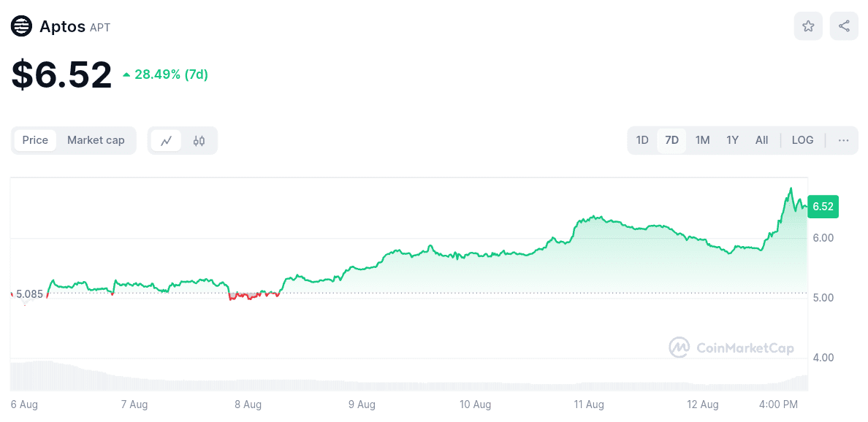Add Aptos to watchlist via star icon
868x422 pixels.
pos(808,26)
